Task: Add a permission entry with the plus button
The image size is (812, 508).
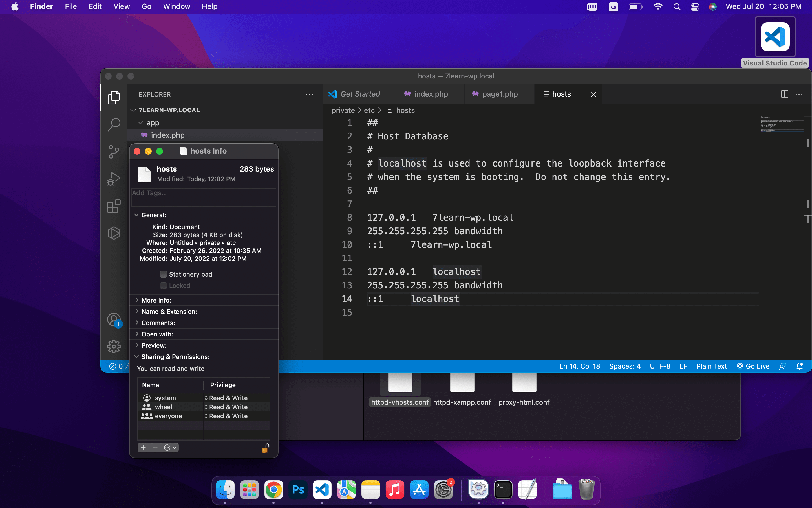Action: (143, 448)
